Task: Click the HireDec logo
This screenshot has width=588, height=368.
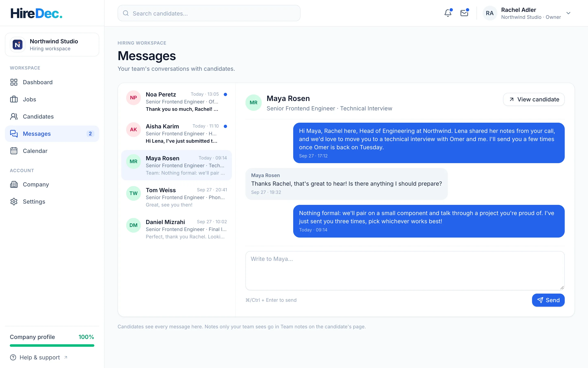Action: tap(37, 13)
